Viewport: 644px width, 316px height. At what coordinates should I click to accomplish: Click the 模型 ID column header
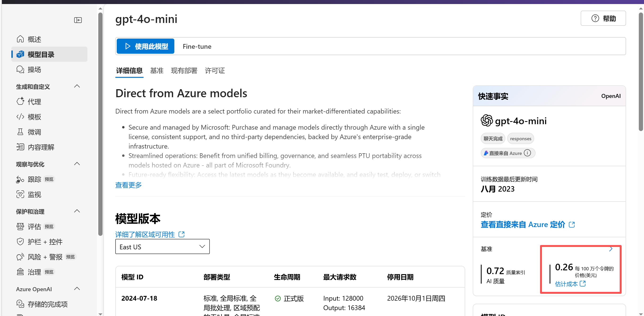pyautogui.click(x=133, y=277)
